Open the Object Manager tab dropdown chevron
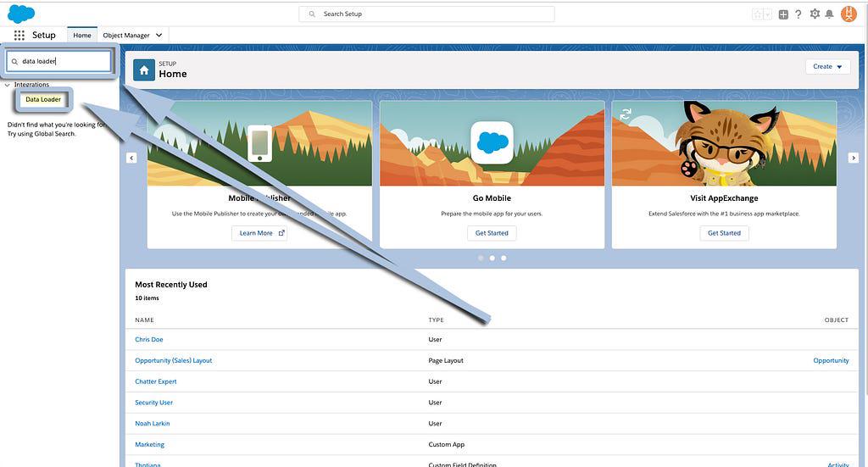868x467 pixels. tap(159, 36)
